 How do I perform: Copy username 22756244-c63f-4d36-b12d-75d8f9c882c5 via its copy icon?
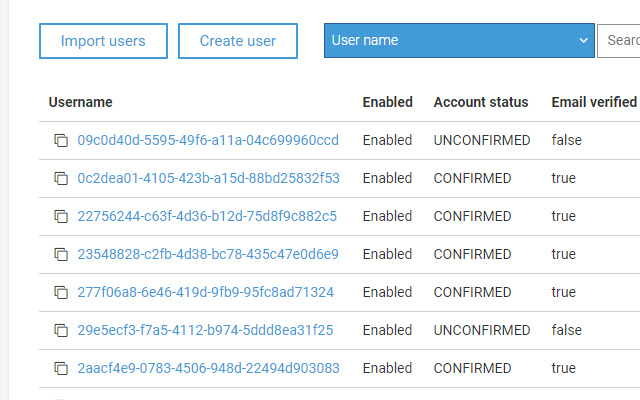61,216
